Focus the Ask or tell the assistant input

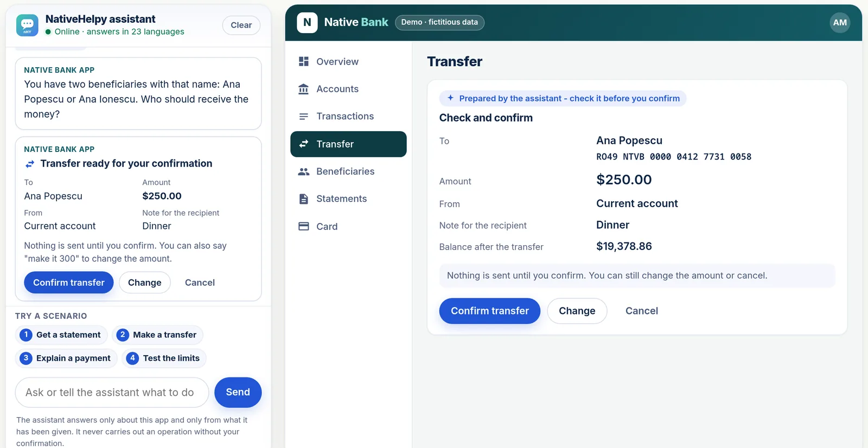point(112,392)
